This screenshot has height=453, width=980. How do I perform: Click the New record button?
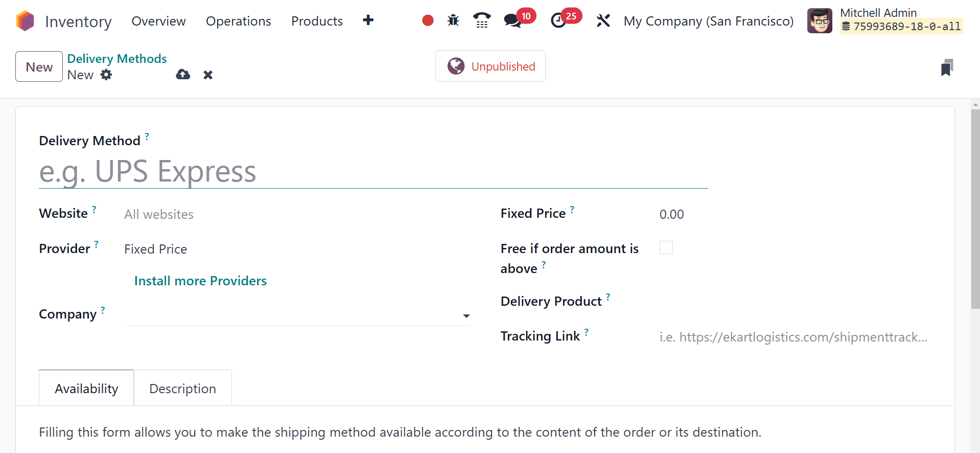coord(39,66)
